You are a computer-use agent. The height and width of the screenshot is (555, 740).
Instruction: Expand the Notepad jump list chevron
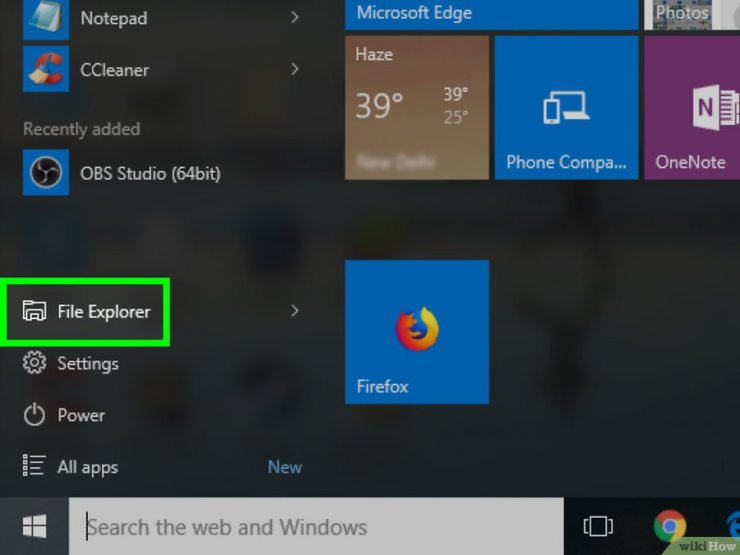pyautogui.click(x=295, y=18)
